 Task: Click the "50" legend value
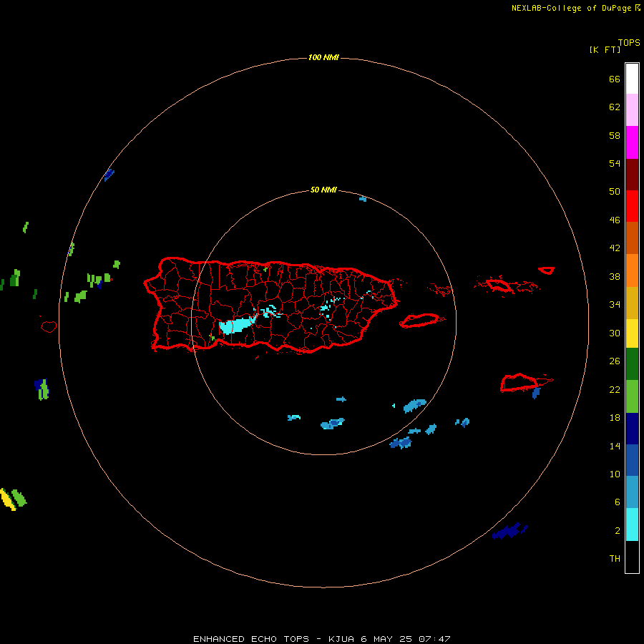615,191
